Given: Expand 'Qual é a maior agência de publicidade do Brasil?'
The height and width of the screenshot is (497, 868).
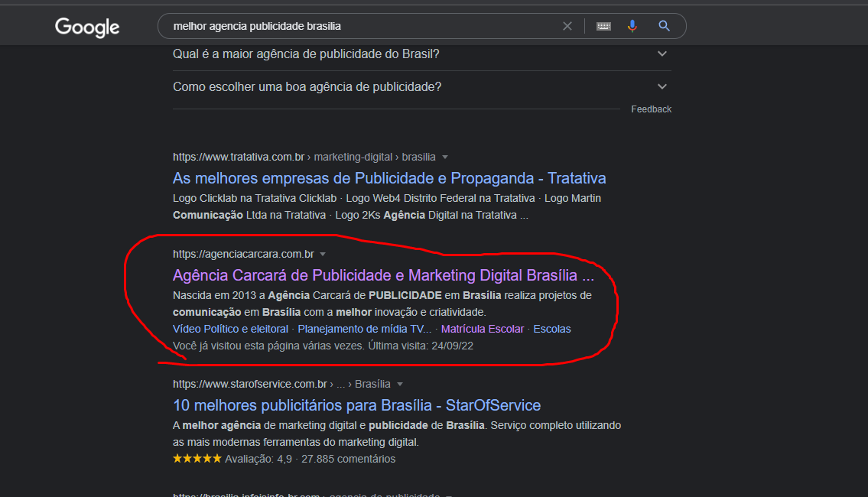Looking at the screenshot, I should (x=422, y=54).
